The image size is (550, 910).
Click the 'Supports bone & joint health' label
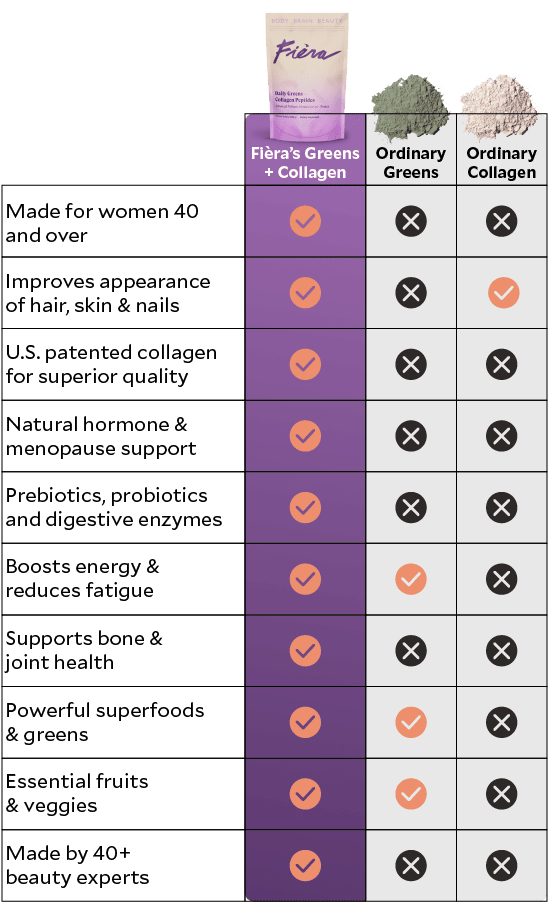tap(84, 651)
